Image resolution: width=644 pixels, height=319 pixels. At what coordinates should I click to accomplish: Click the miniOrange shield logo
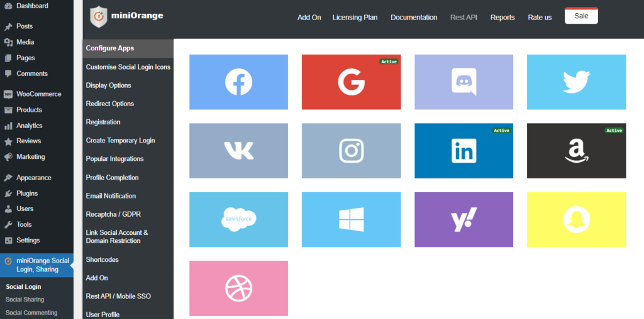tap(99, 17)
